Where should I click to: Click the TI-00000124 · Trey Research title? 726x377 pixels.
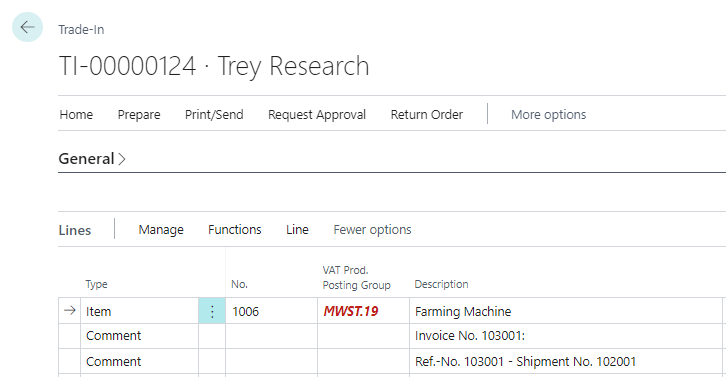(214, 66)
